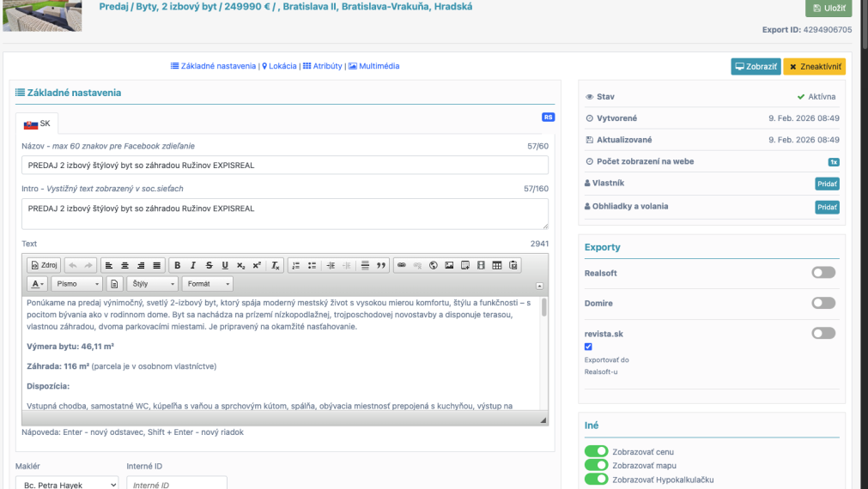Insert block quote
Viewport: 868px width, 489px height.
coord(381,266)
